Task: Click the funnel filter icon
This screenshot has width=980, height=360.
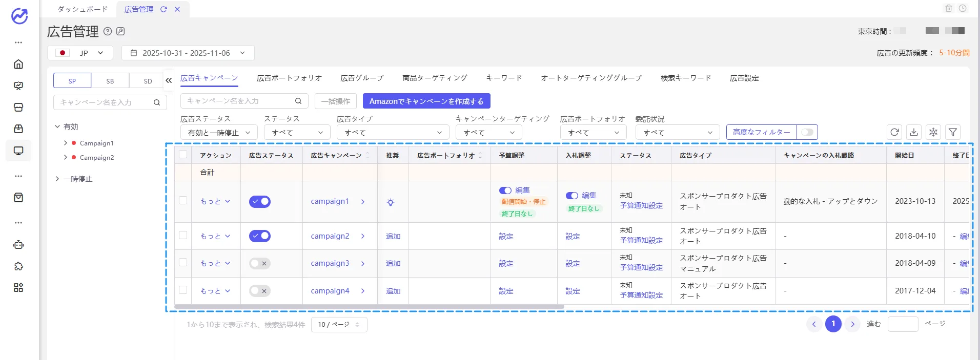Action: pos(953,132)
